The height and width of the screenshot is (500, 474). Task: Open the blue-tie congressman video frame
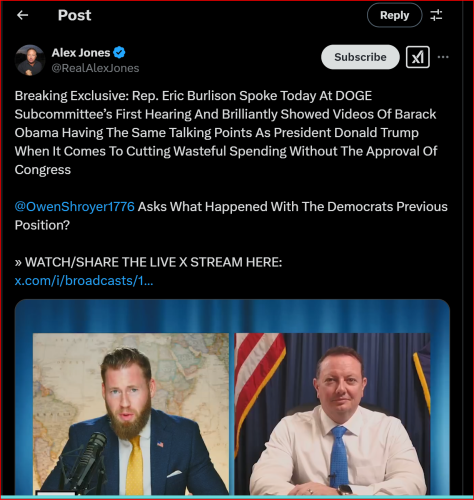(x=333, y=414)
